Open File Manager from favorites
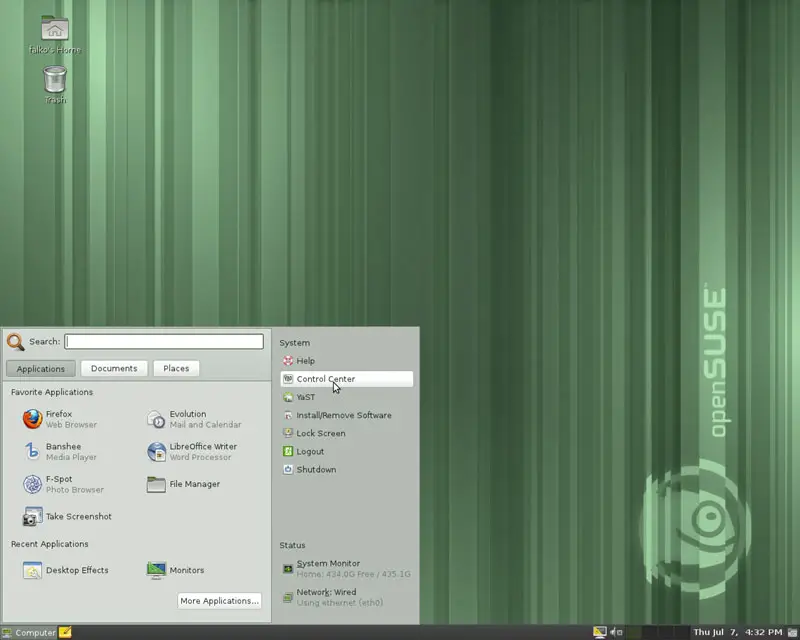The width and height of the screenshot is (800, 640). pyautogui.click(x=183, y=484)
